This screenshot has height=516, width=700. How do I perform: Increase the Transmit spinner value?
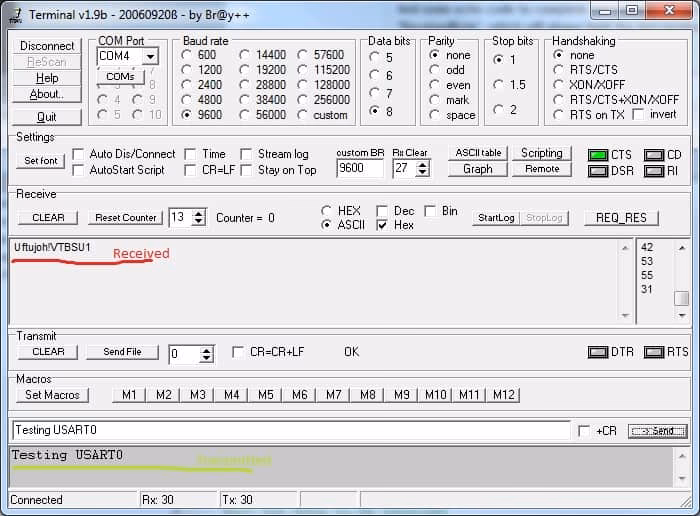[206, 351]
